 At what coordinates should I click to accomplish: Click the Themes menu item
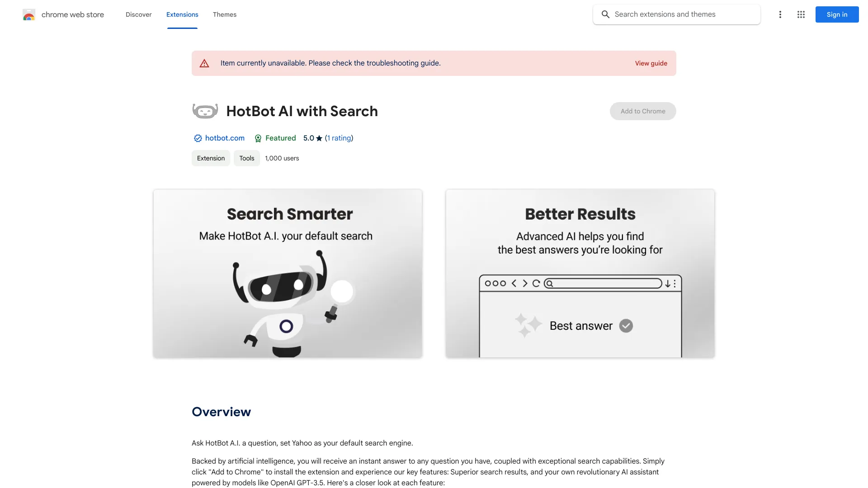[x=224, y=14]
